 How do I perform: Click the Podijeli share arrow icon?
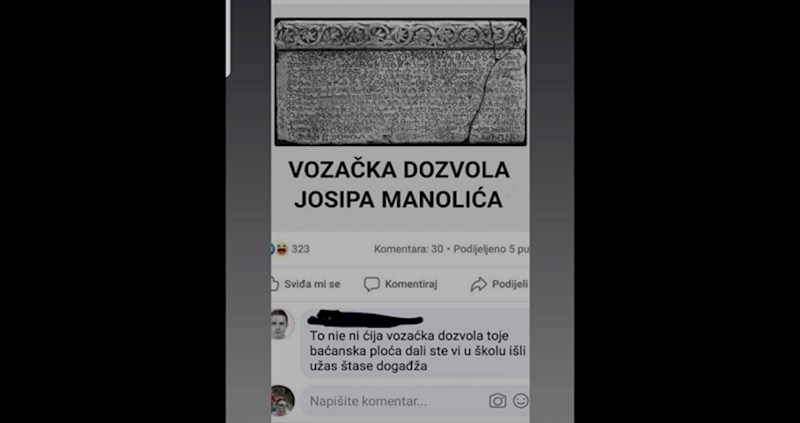479,284
